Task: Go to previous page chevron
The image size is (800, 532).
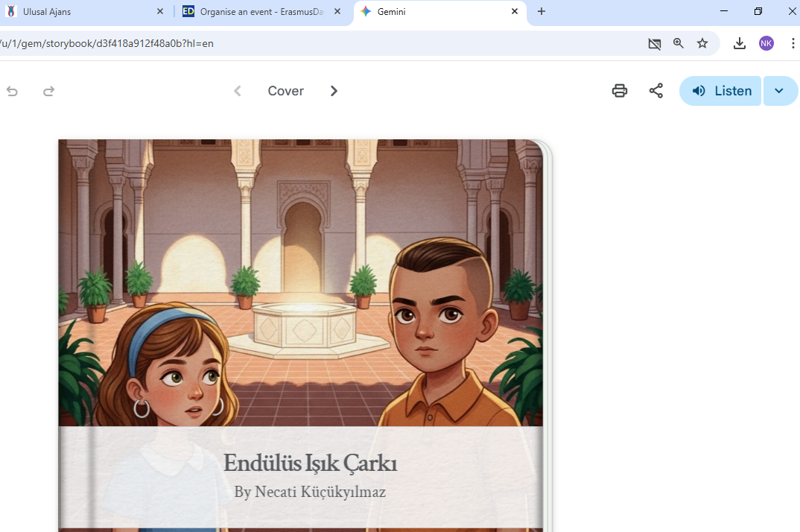Action: (x=238, y=91)
